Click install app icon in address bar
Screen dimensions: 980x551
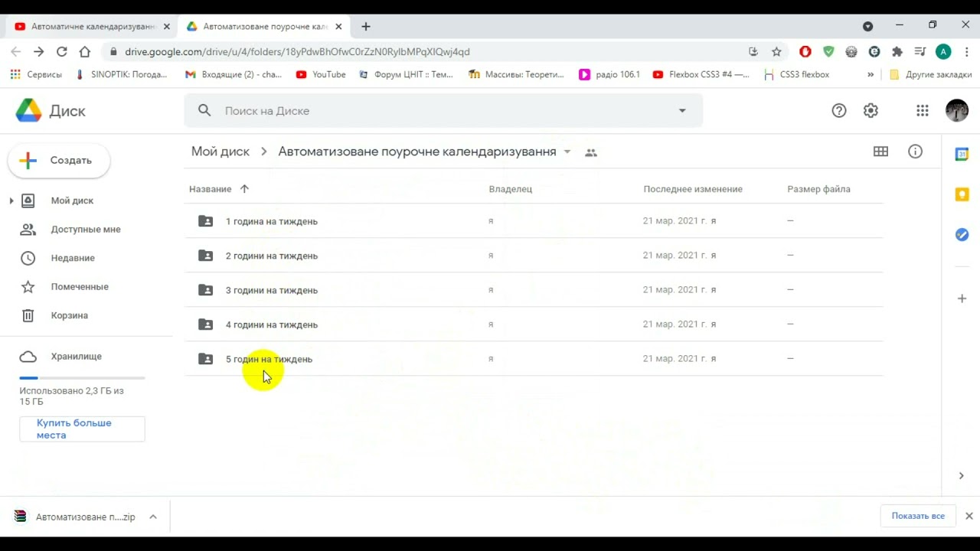(x=753, y=51)
